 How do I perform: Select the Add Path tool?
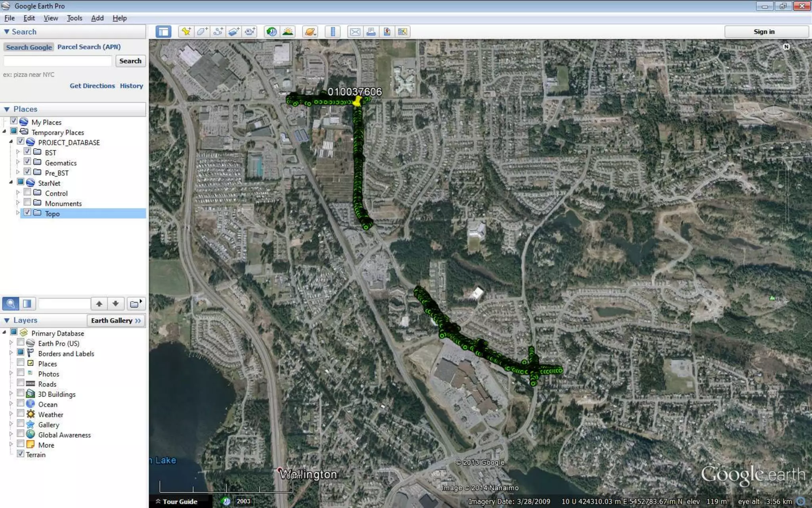pyautogui.click(x=218, y=32)
